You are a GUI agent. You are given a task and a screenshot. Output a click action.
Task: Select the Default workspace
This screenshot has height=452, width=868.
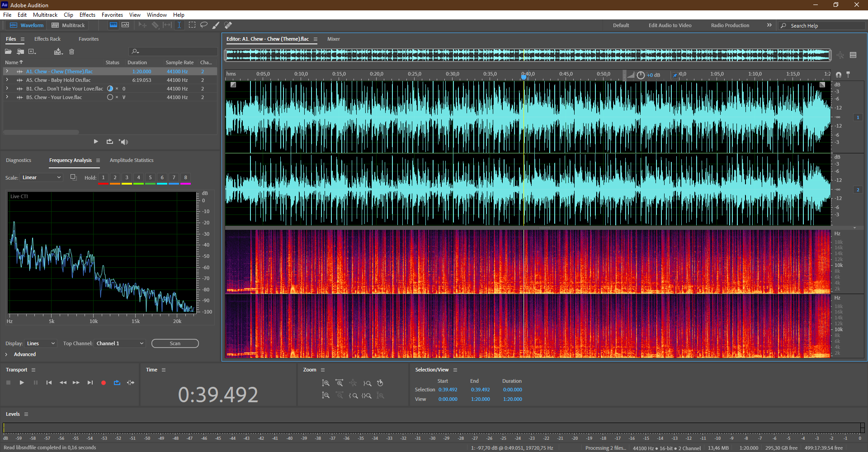[x=621, y=25]
